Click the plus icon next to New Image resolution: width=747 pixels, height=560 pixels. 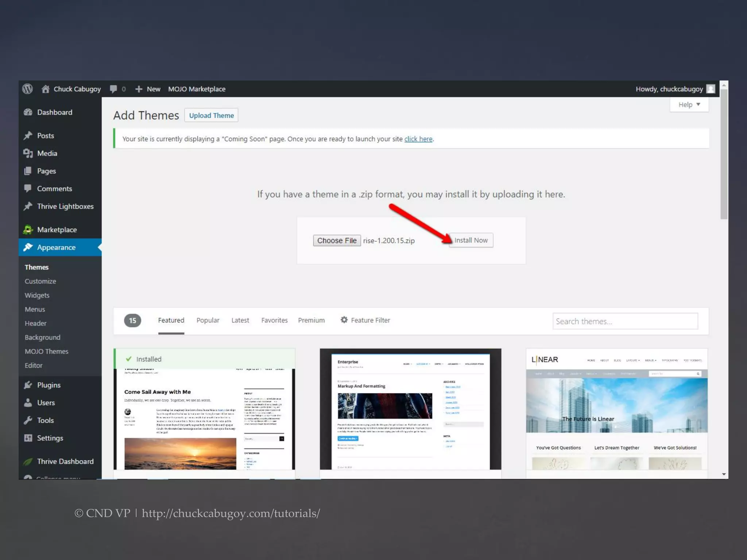pos(139,89)
